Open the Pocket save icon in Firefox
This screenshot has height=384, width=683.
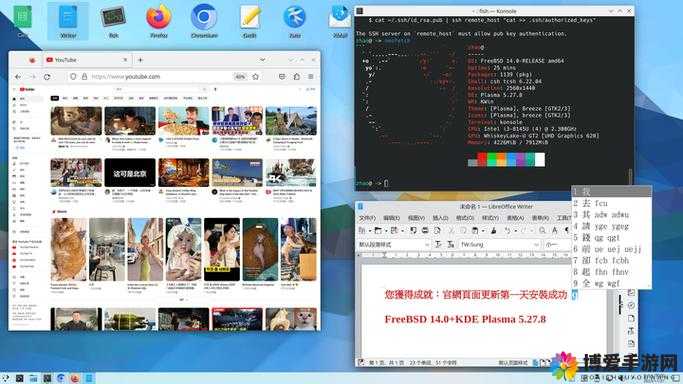[x=282, y=77]
